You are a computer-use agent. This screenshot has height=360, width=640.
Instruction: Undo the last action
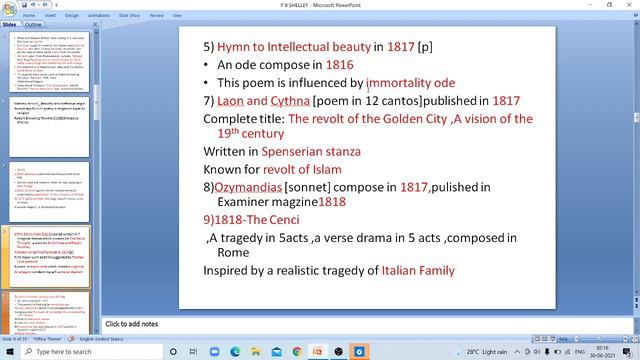click(x=33, y=5)
